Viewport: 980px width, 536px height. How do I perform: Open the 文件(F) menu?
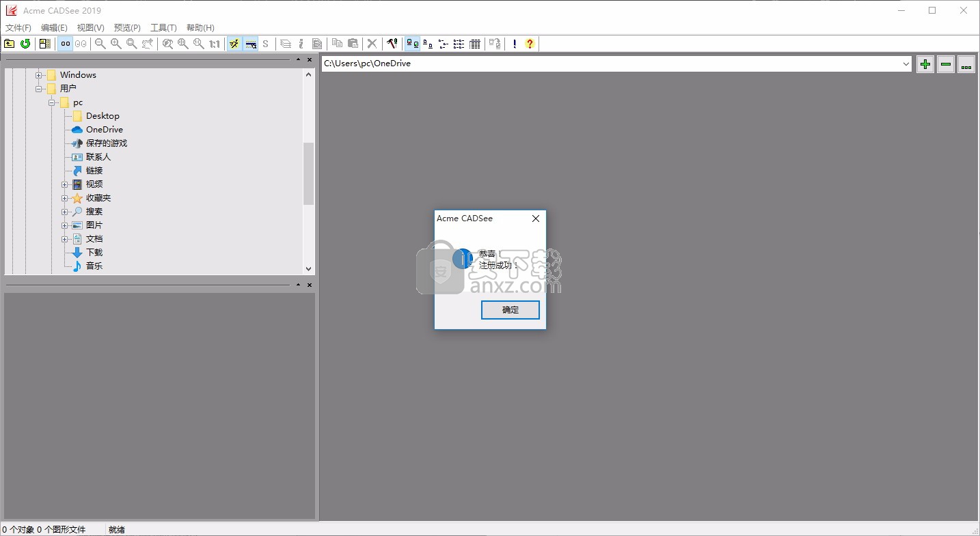click(18, 28)
